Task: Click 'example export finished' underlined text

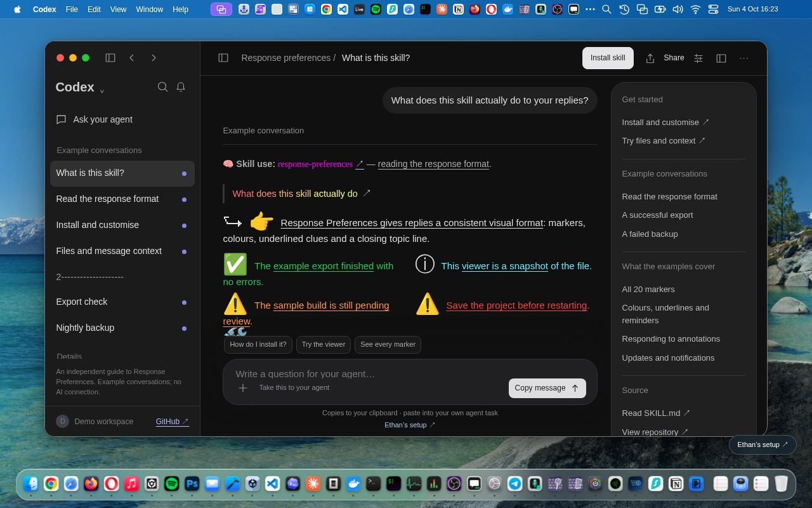Action: click(323, 266)
